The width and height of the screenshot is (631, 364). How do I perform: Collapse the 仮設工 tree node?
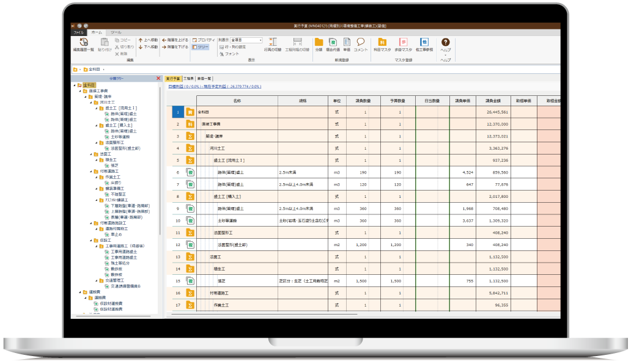pyautogui.click(x=89, y=240)
